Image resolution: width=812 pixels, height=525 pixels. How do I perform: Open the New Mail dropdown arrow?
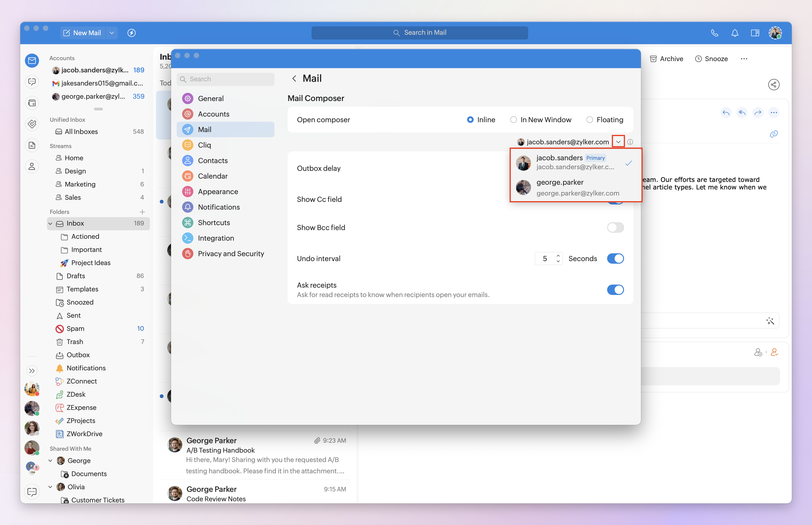(x=112, y=33)
